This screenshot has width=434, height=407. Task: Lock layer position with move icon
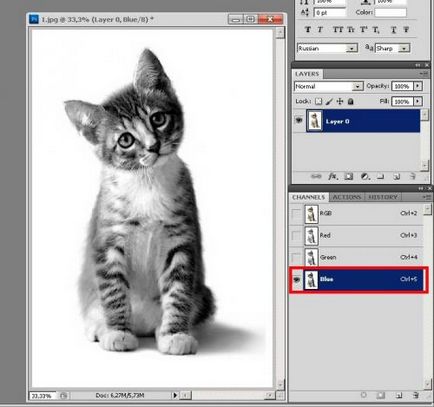(x=340, y=101)
